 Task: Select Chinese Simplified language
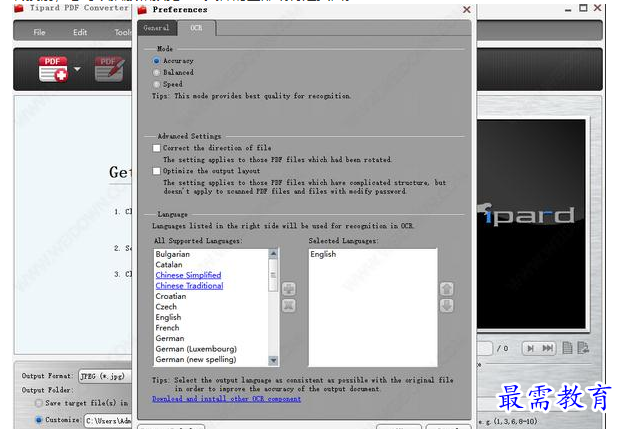pos(188,275)
